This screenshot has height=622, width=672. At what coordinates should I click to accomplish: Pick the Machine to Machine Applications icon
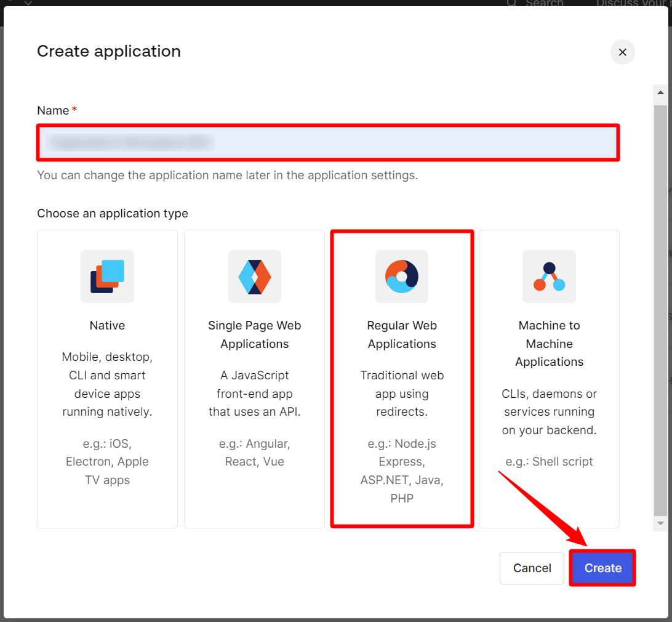point(549,276)
